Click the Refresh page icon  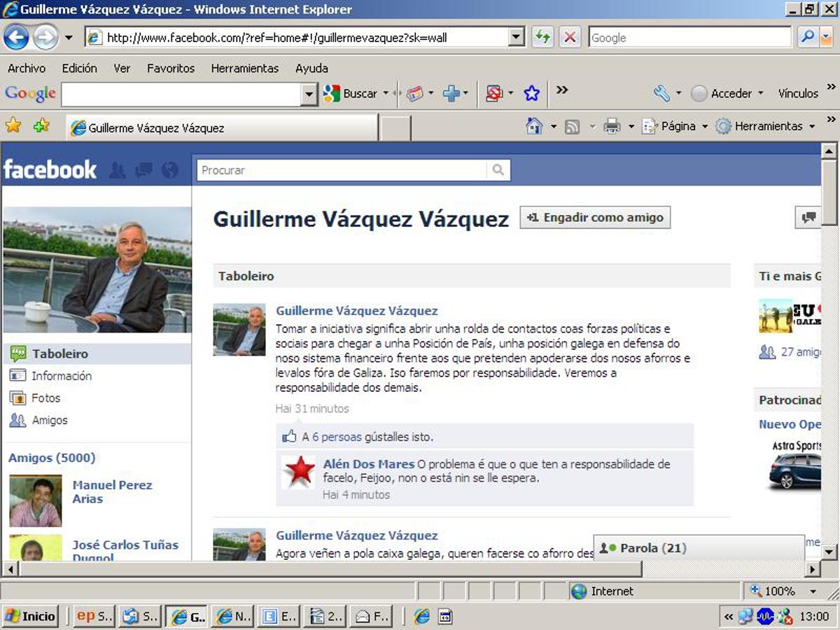pos(542,37)
